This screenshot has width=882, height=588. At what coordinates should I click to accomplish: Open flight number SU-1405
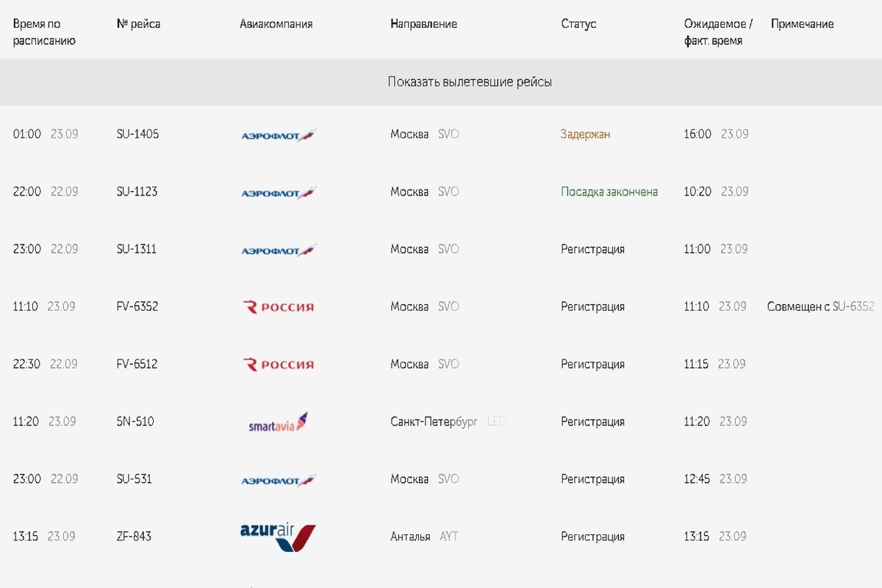pyautogui.click(x=137, y=134)
